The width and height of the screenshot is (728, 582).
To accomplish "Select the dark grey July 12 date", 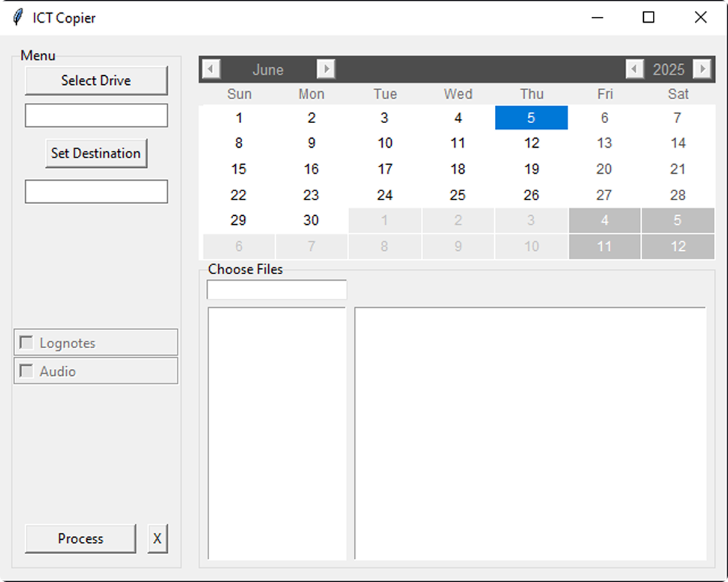I will point(678,246).
